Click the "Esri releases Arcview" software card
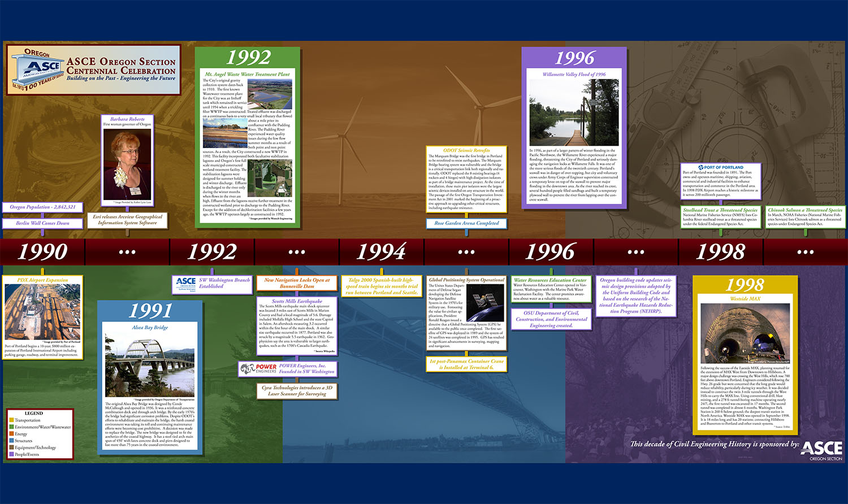The image size is (848, 504). tap(128, 220)
